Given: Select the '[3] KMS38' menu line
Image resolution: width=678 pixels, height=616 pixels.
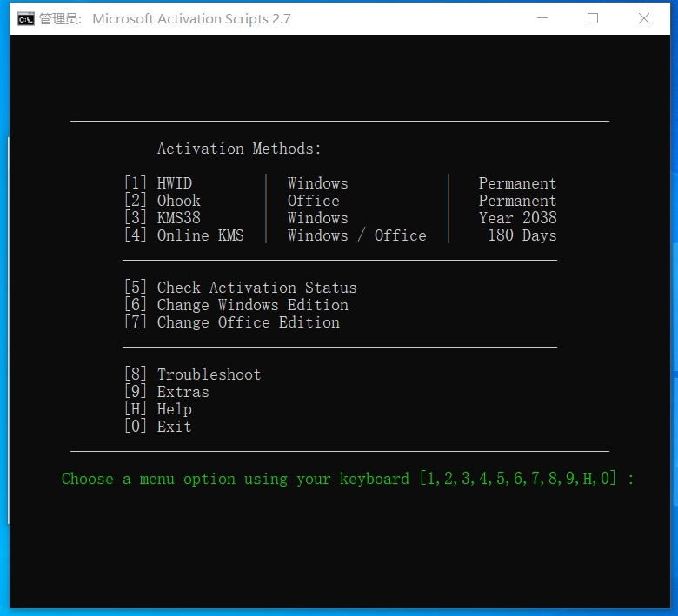Looking at the screenshot, I should 163,218.
